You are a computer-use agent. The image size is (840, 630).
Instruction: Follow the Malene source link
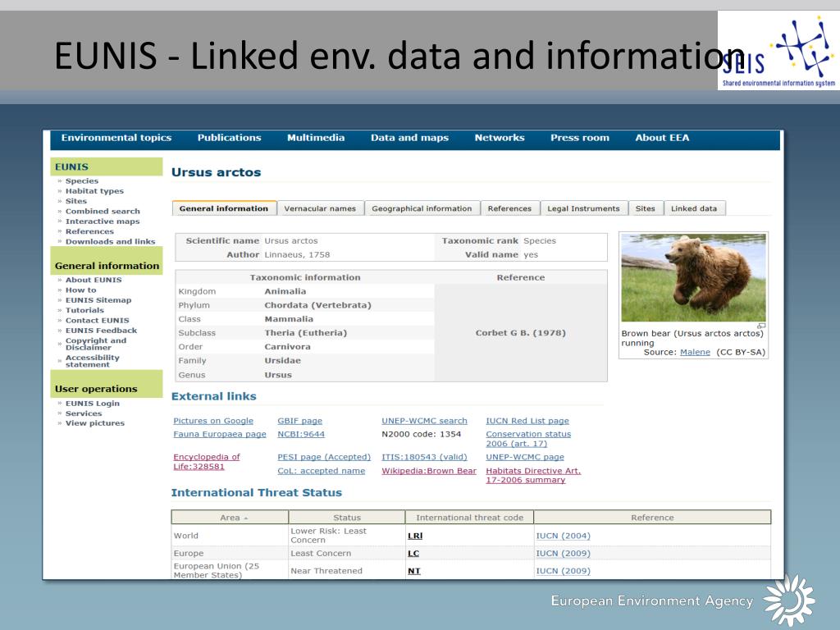coord(695,353)
